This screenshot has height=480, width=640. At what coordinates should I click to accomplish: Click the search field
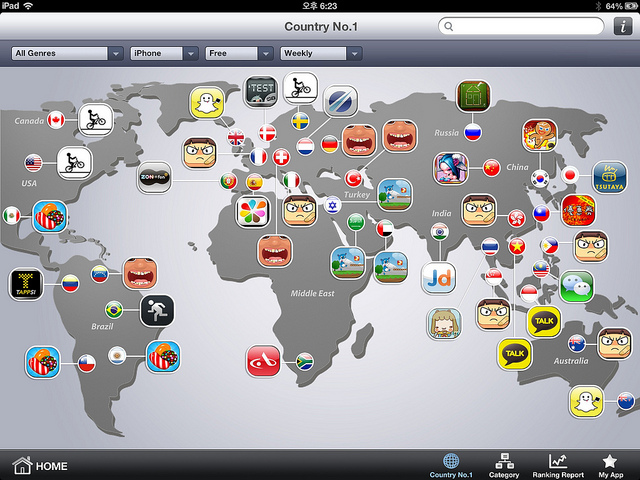[x=521, y=27]
